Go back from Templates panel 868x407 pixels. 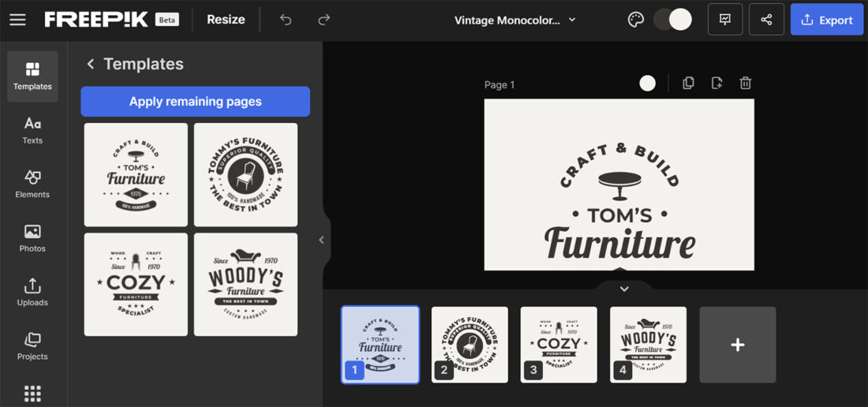[91, 64]
